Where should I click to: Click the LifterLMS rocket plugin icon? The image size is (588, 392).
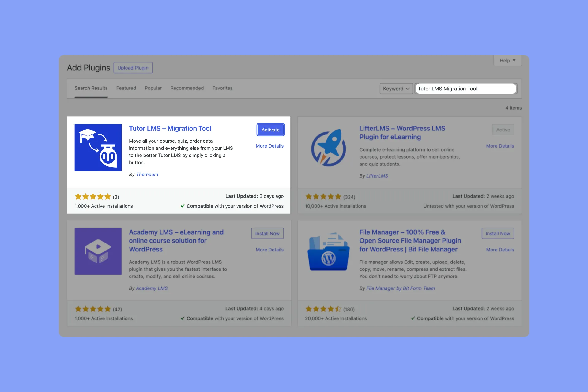pos(328,147)
